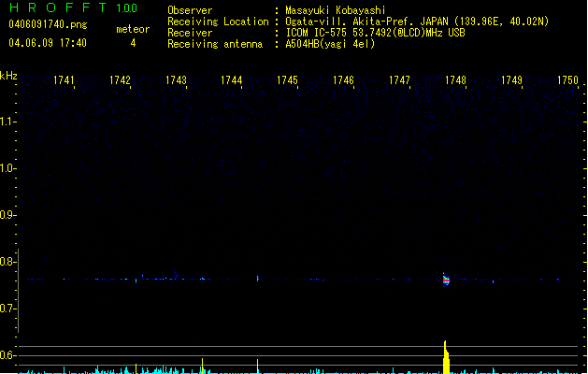Click the Observer field label

pos(190,10)
